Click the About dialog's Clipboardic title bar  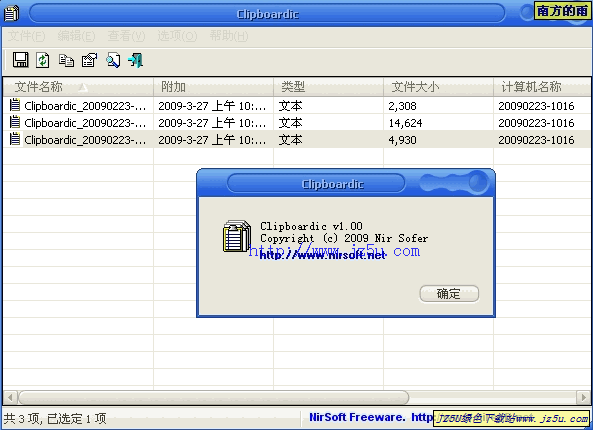click(x=316, y=184)
